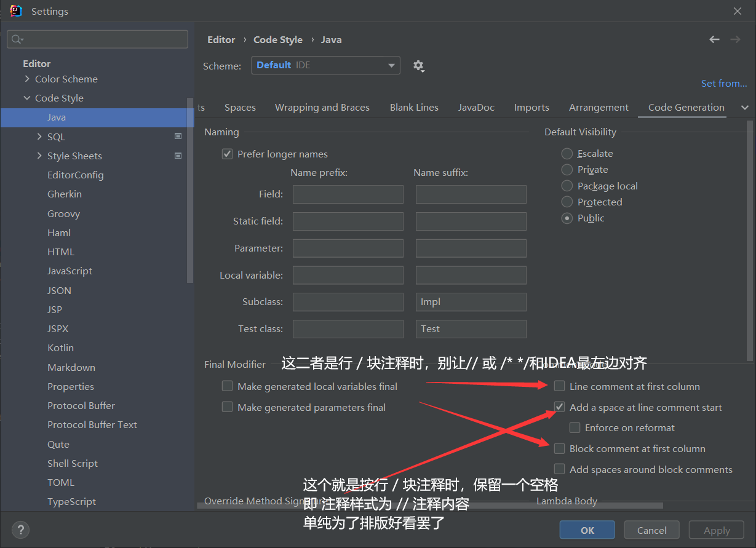Select Public default visibility
The height and width of the screenshot is (548, 756).
pos(567,218)
